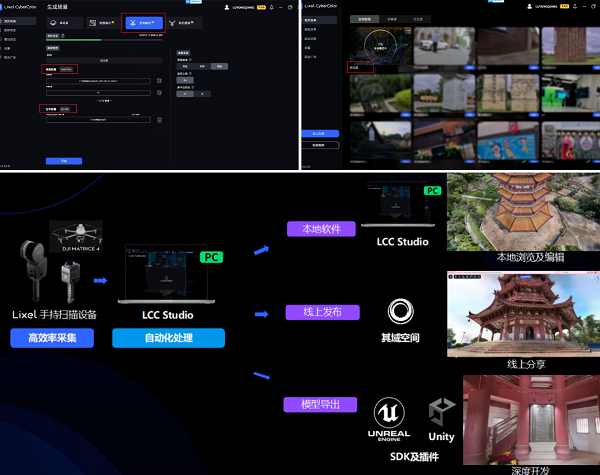Open the processing thumbnail with circular progress ring
This screenshot has height=475, width=600.
381,46
